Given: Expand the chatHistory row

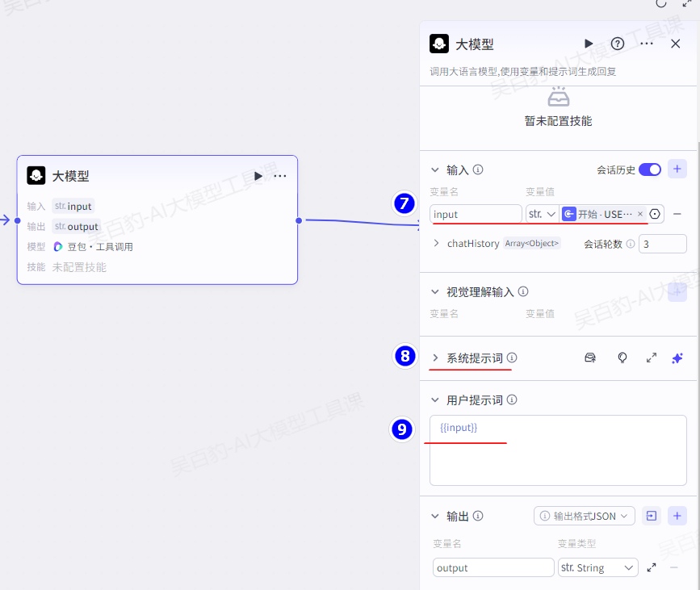Looking at the screenshot, I should click(436, 243).
